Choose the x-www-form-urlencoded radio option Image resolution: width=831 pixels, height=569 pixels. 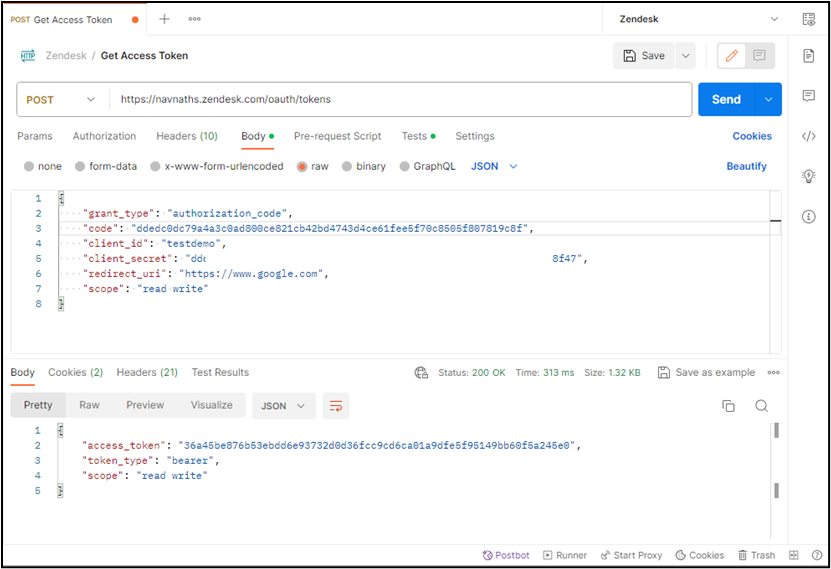pyautogui.click(x=156, y=167)
